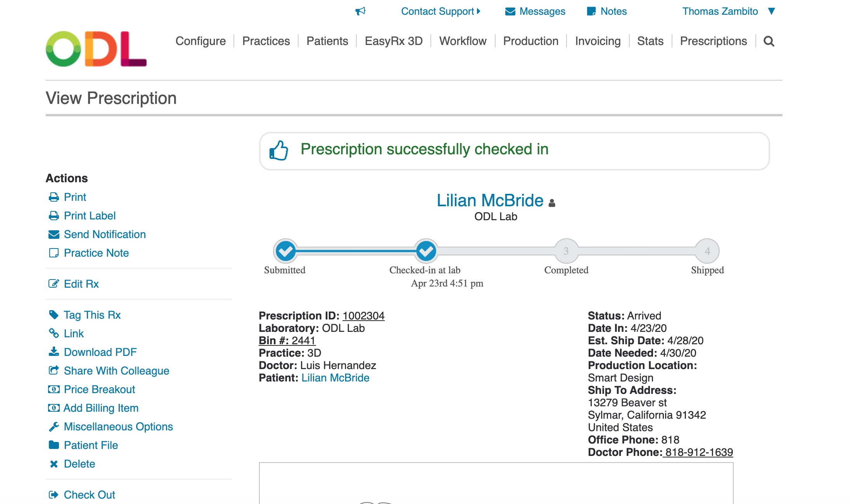Image resolution: width=850 pixels, height=504 pixels.
Task: Open Lilian McBride patient link in details
Action: (335, 378)
